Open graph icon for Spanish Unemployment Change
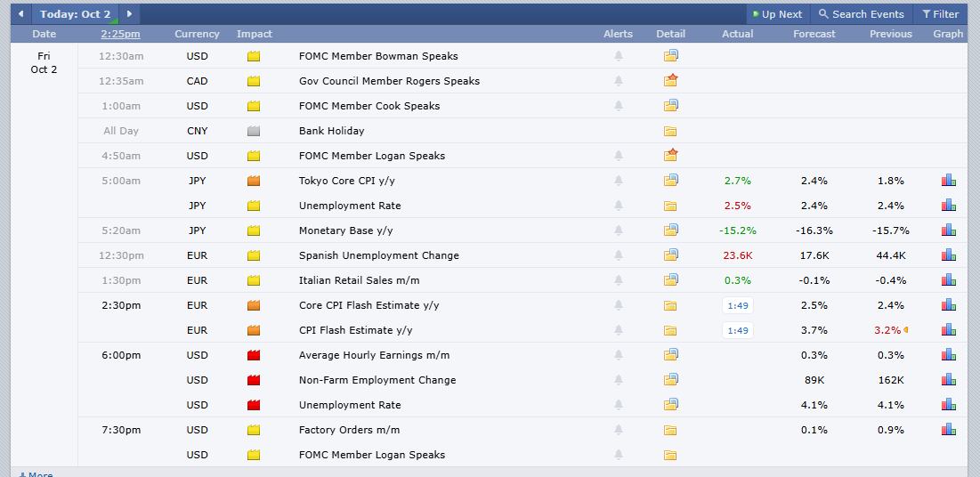 949,255
